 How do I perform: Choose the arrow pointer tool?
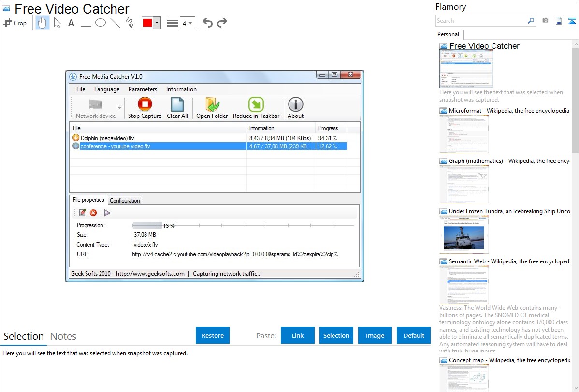click(x=57, y=23)
